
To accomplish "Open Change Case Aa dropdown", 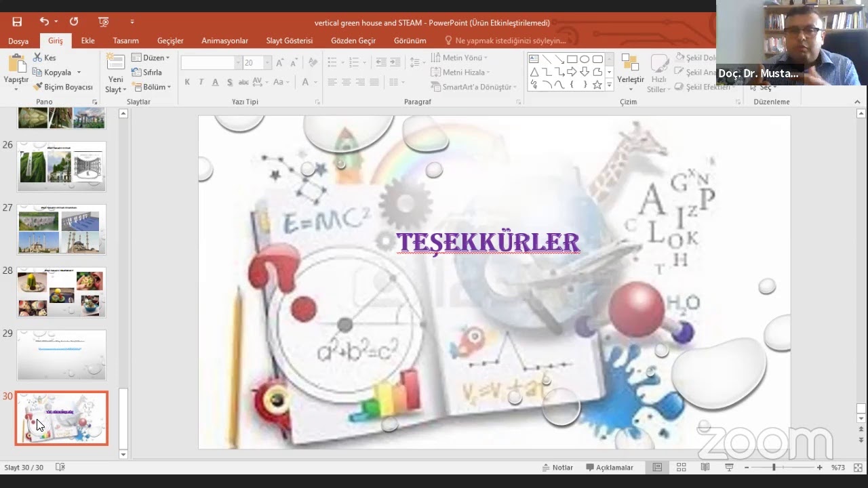I will click(x=280, y=82).
